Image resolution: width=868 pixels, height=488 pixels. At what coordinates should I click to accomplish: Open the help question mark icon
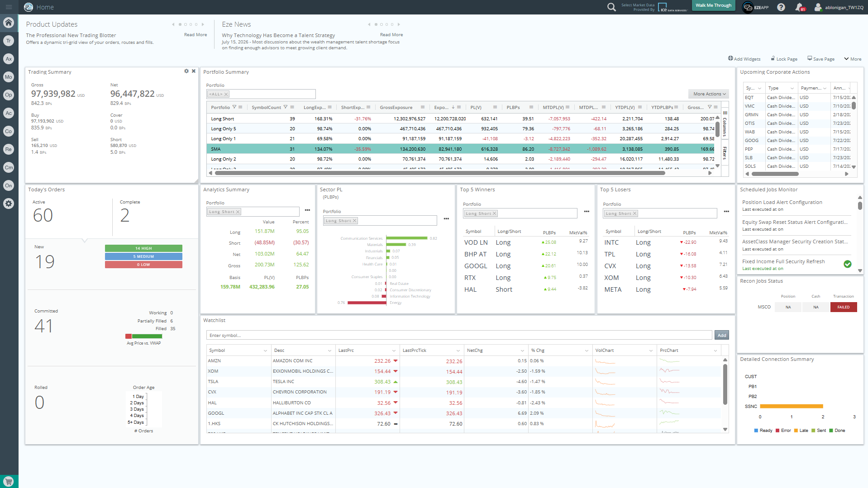[x=781, y=7]
